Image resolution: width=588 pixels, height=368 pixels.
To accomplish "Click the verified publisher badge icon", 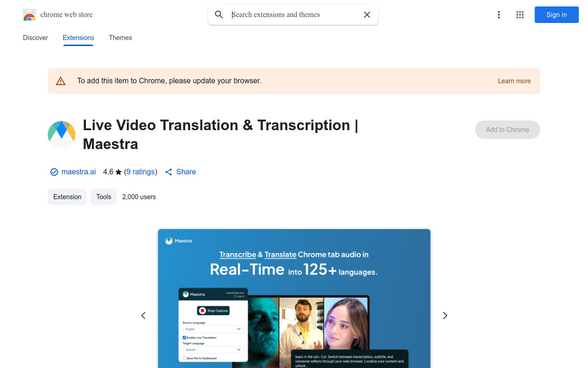I will pyautogui.click(x=54, y=172).
